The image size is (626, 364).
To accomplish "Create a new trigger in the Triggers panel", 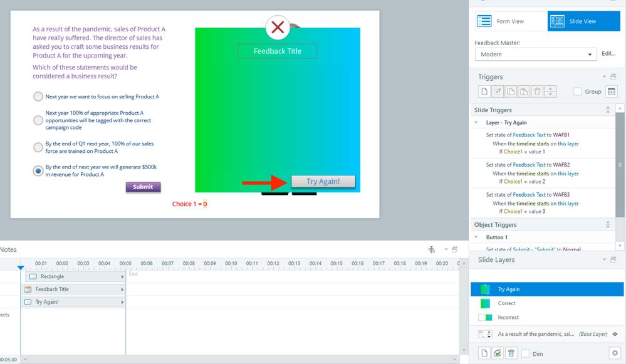I will pyautogui.click(x=484, y=91).
